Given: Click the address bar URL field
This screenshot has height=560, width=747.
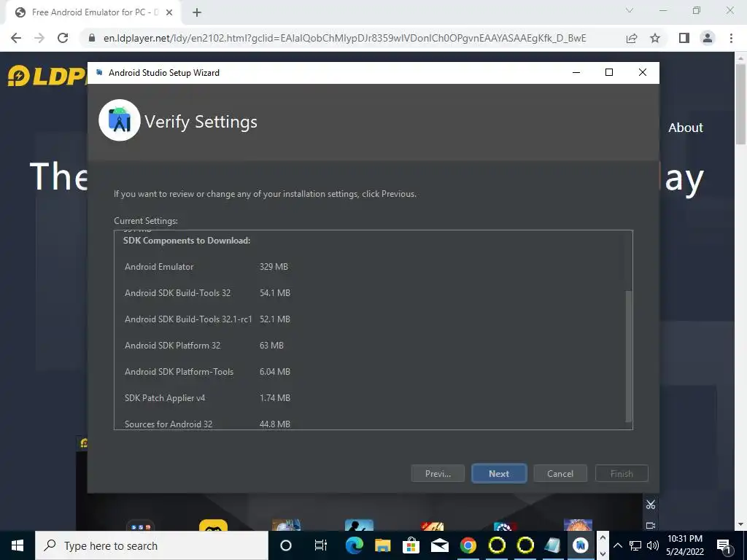Looking at the screenshot, I should click(344, 38).
